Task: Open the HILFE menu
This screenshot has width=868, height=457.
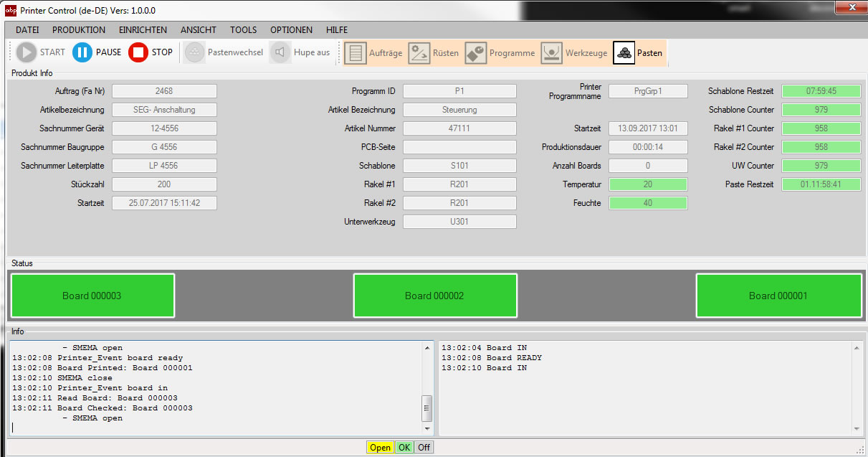Action: click(x=337, y=30)
